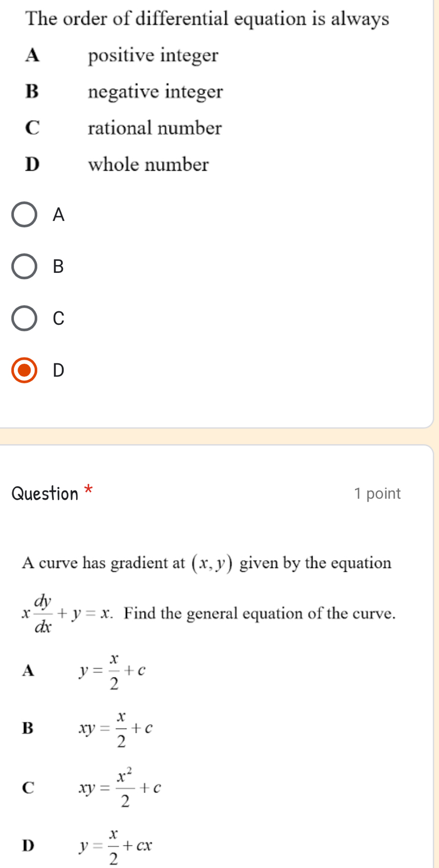Click answer equation y = x/2 + cx
Viewport: 439px width, 868px height.
click(116, 846)
